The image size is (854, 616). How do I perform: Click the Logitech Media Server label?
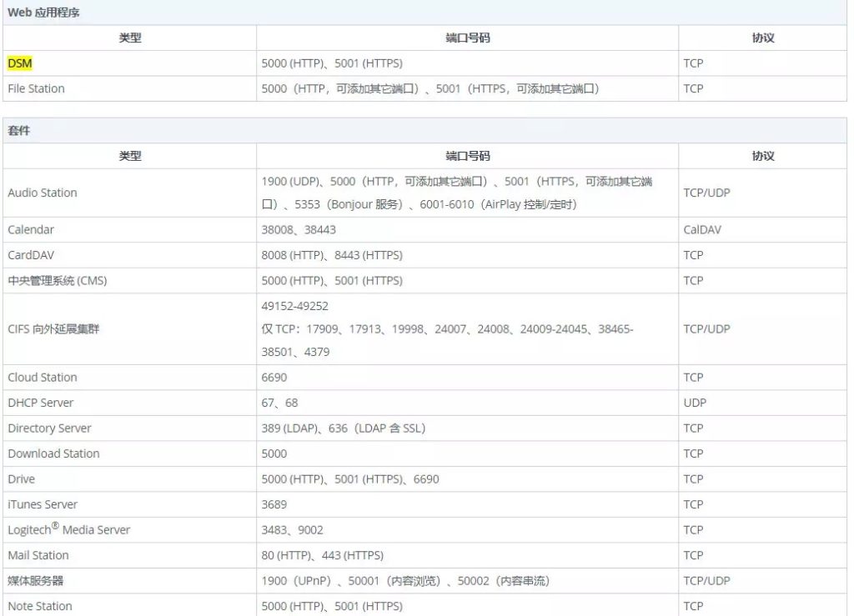pos(69,530)
